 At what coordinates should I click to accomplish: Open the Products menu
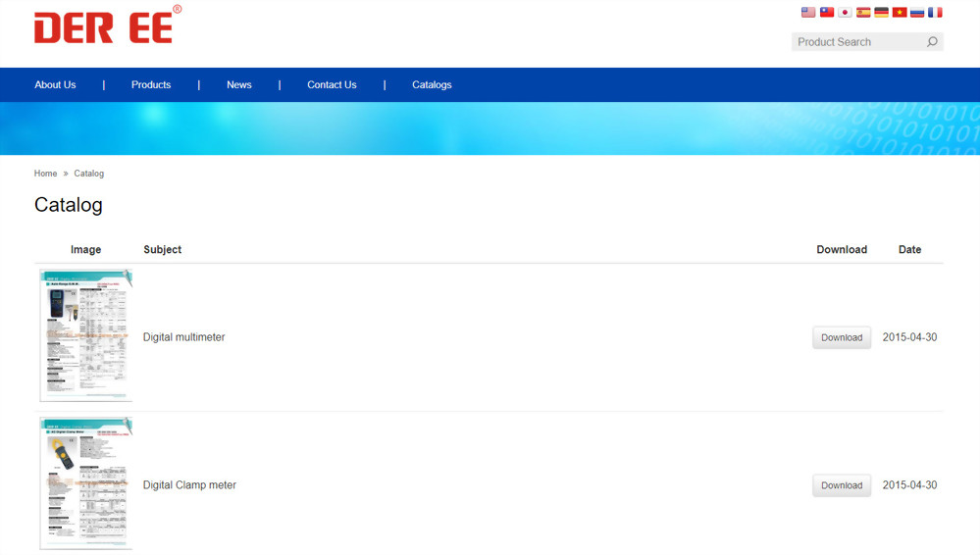tap(151, 85)
